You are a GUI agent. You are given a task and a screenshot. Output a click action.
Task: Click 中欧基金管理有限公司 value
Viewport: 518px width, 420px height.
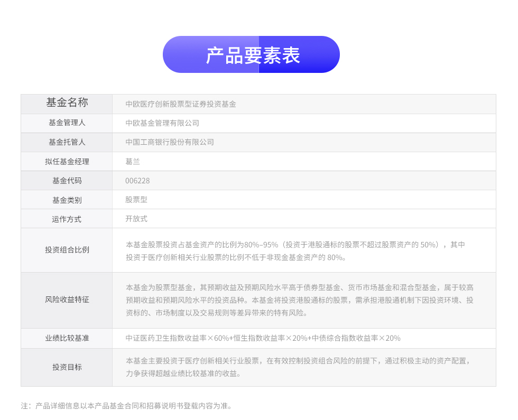pos(162,123)
